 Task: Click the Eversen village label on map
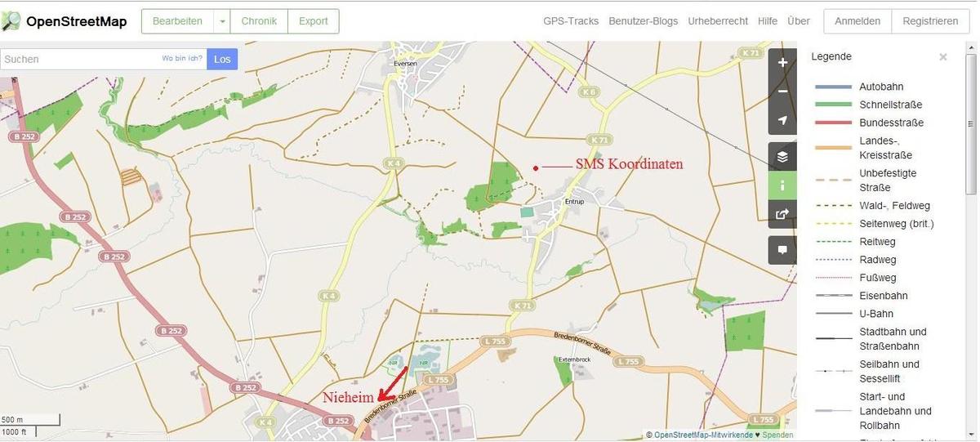(x=405, y=63)
